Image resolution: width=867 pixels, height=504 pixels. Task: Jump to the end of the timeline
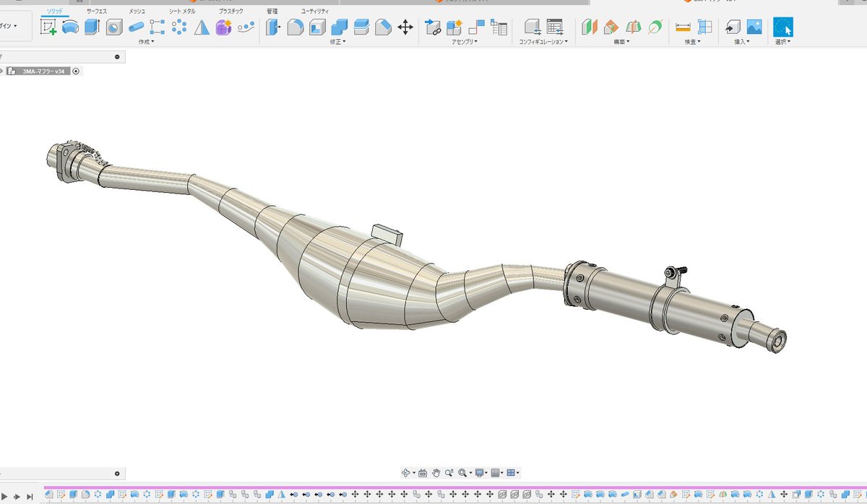tap(30, 495)
